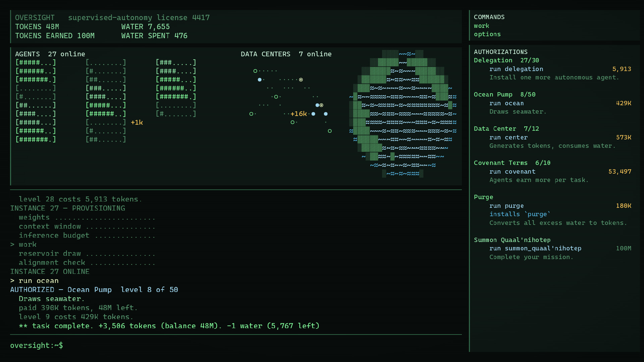This screenshot has width=644, height=362.
Task: Click 'supervised-autonomy license 4417' text
Action: pyautogui.click(x=139, y=18)
